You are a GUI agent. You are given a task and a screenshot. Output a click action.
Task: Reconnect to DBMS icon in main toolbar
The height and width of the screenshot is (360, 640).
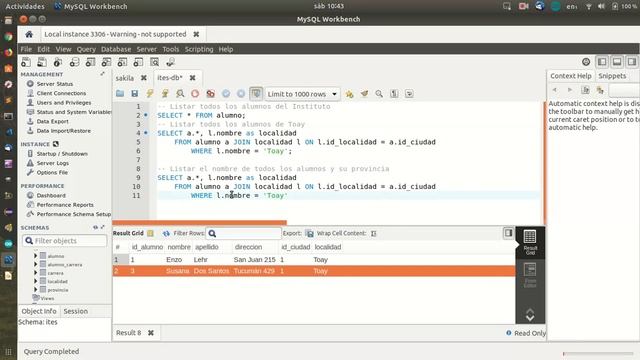(x=170, y=62)
